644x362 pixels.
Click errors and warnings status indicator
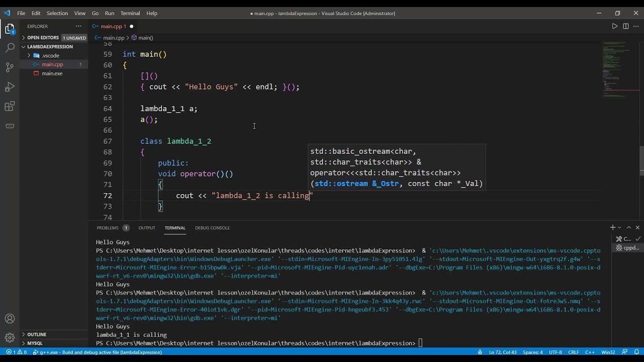point(16,352)
